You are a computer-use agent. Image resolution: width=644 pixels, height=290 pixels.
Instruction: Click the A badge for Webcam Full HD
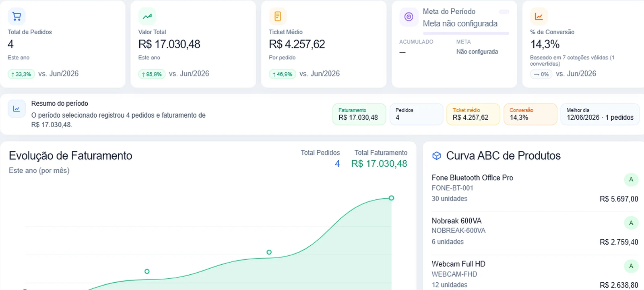pos(631,266)
